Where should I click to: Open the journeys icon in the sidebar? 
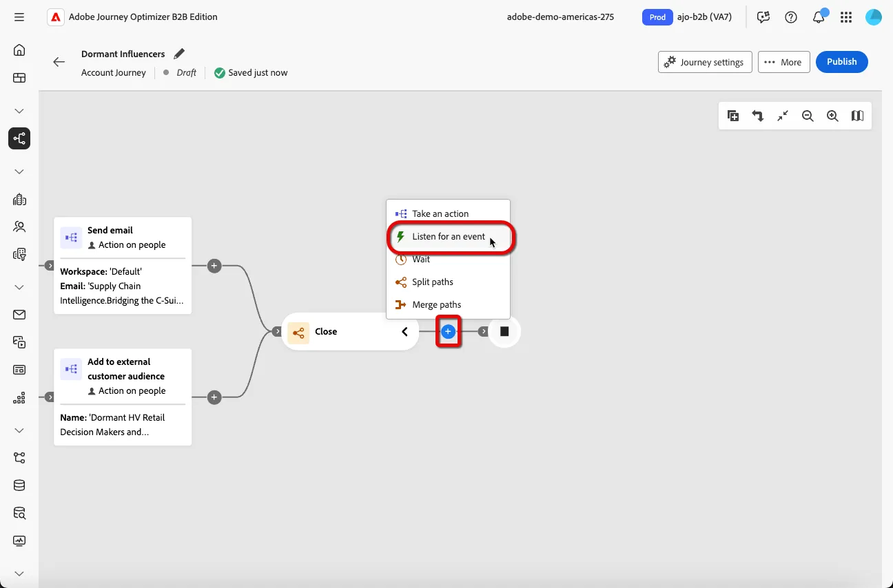point(19,138)
